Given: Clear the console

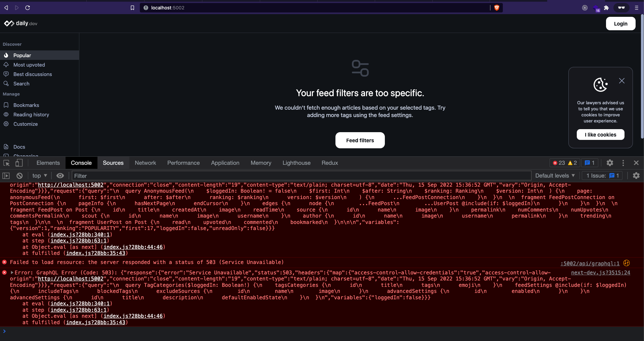Looking at the screenshot, I should point(19,176).
